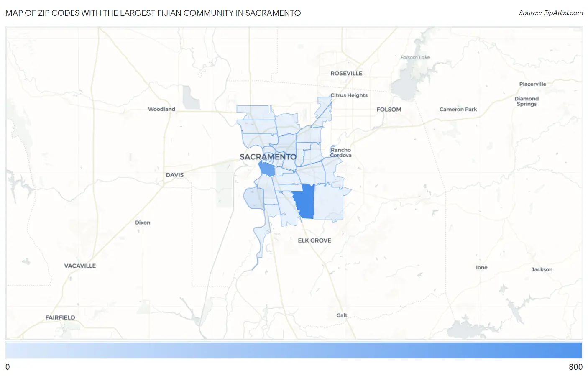
Task: Click the Jackson label
Action: coord(542,269)
